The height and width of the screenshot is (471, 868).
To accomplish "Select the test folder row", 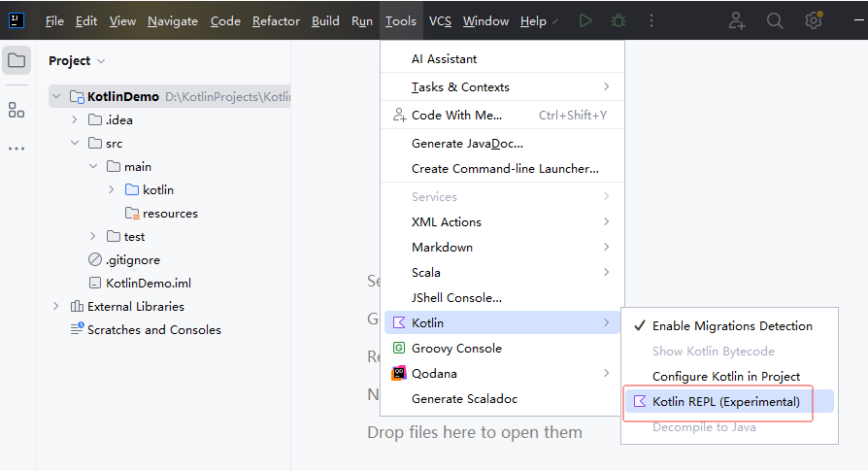I will pos(169,236).
